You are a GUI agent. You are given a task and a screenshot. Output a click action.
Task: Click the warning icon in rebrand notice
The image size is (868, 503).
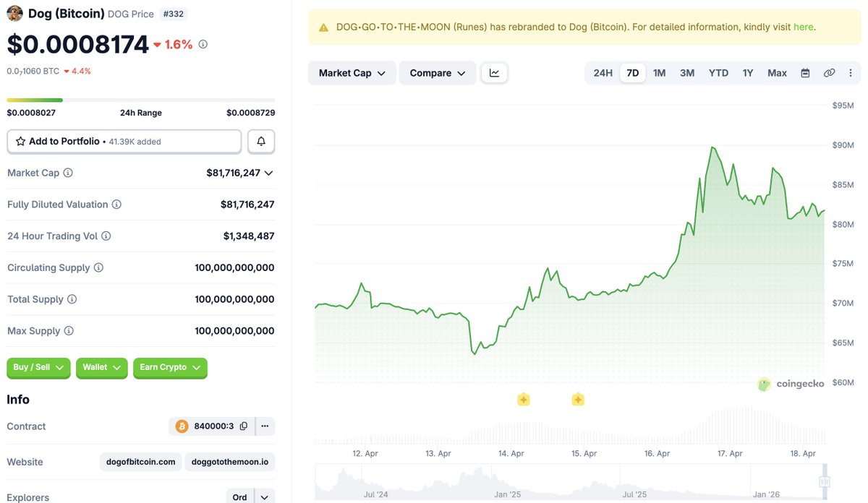click(323, 27)
